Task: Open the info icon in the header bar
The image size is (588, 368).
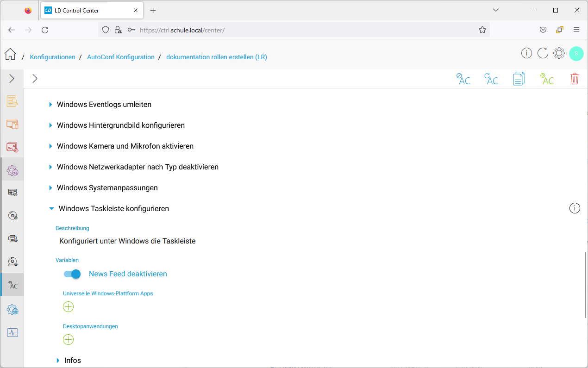Action: [526, 53]
